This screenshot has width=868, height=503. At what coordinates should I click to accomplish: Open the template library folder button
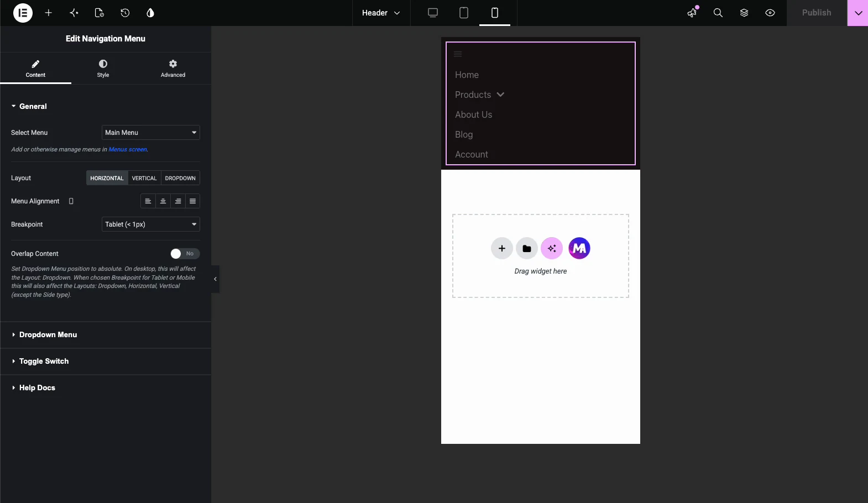[x=527, y=249]
